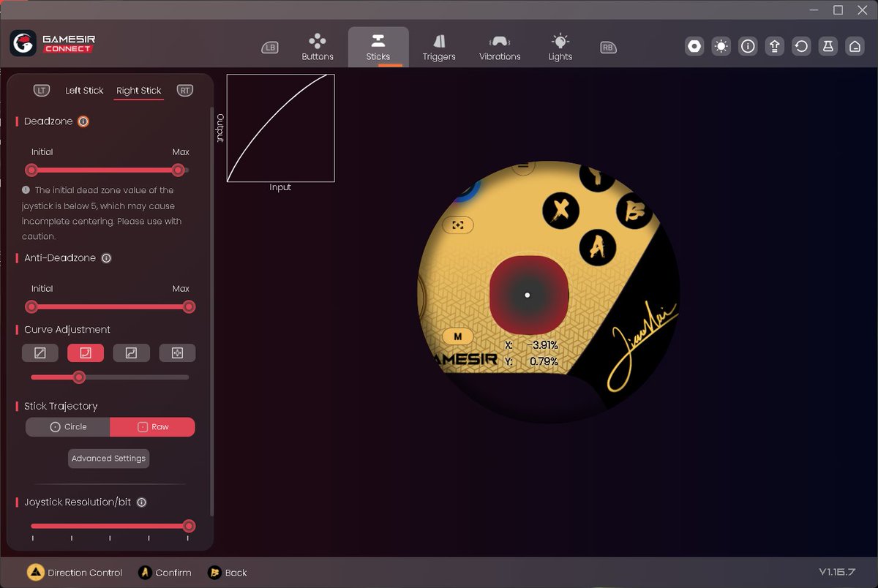
Task: Click the LB shoulder icon in top bar
Action: [271, 48]
